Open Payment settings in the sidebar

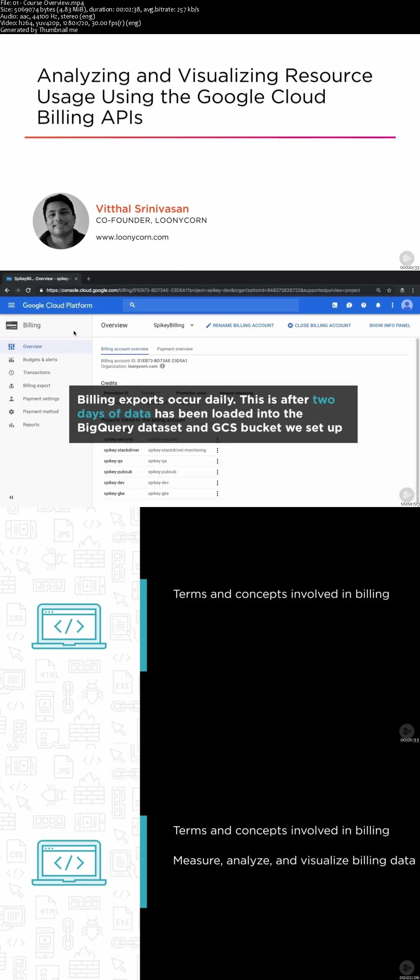[46, 399]
